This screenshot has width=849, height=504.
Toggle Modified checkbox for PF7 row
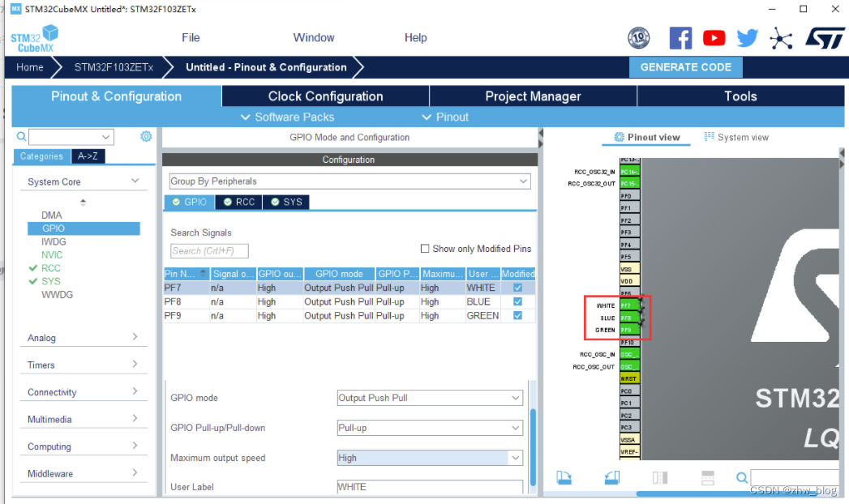pos(517,288)
